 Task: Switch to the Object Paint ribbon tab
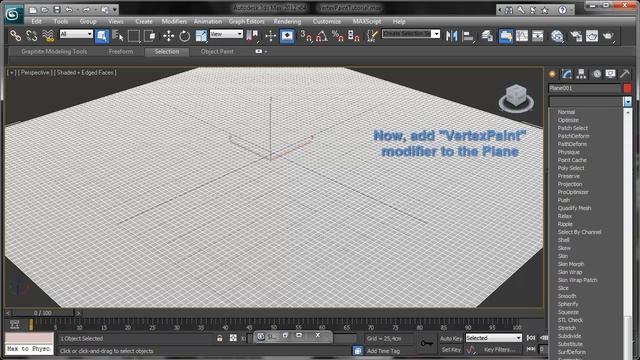(x=217, y=51)
